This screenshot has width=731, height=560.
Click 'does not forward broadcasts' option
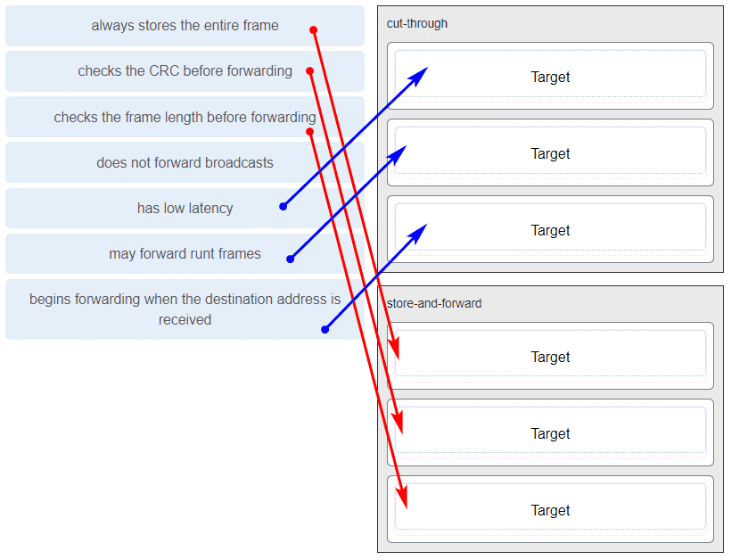pos(185,162)
